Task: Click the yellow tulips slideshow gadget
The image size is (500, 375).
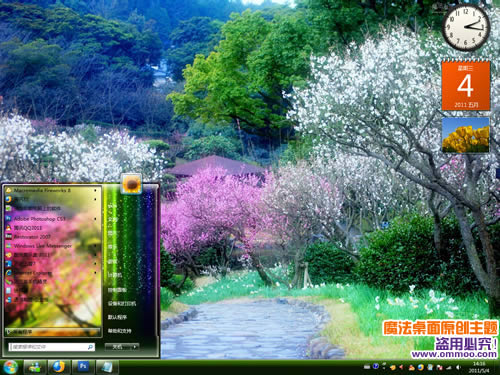Action: (466, 135)
